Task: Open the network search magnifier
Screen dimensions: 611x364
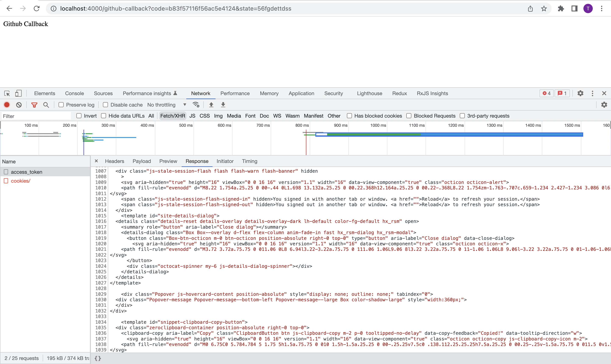Action: [46, 105]
